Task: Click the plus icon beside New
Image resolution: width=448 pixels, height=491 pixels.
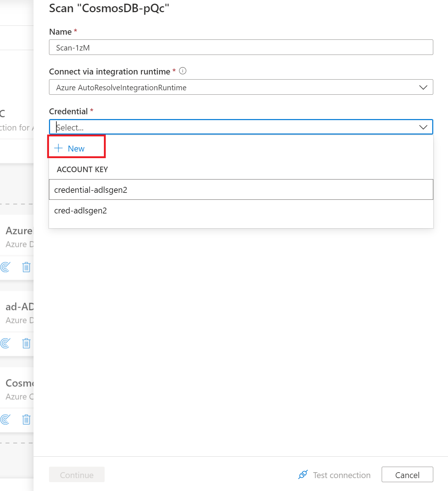Action: pos(58,148)
